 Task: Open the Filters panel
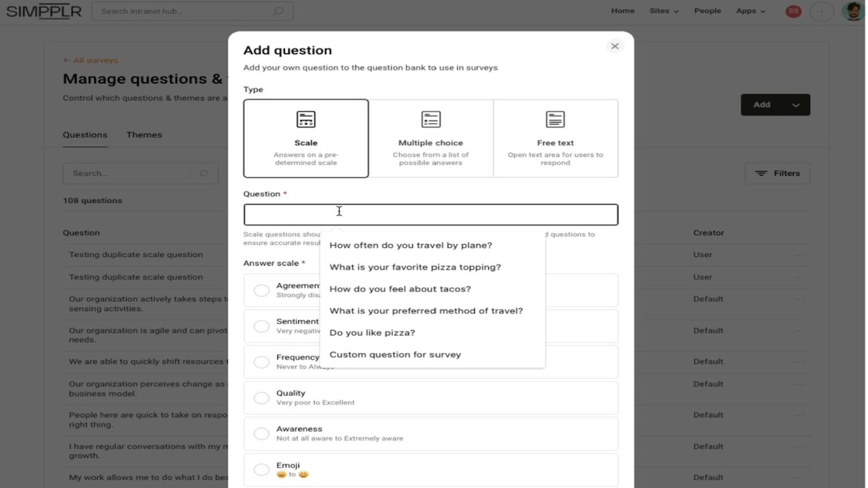[x=777, y=173]
